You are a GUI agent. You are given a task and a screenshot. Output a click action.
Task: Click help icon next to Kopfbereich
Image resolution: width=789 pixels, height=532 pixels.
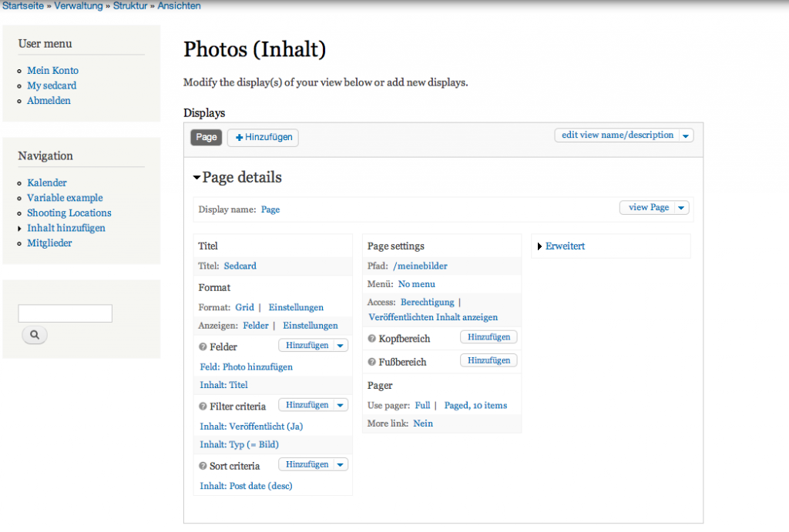click(x=372, y=339)
